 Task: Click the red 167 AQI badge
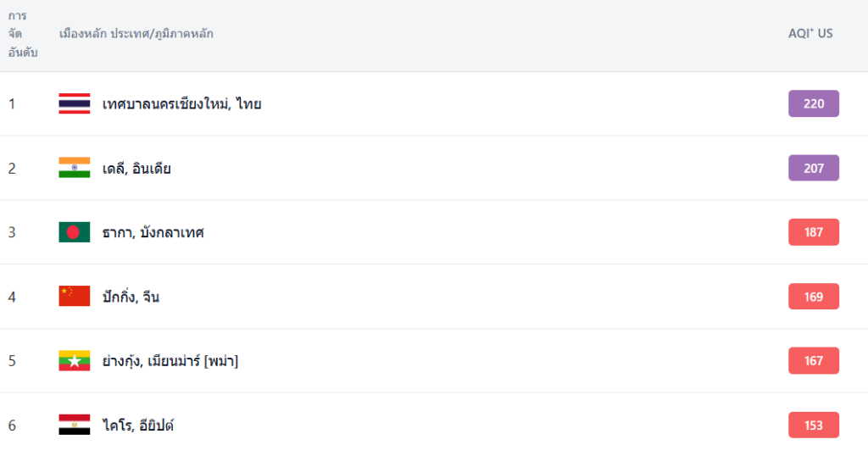click(814, 360)
